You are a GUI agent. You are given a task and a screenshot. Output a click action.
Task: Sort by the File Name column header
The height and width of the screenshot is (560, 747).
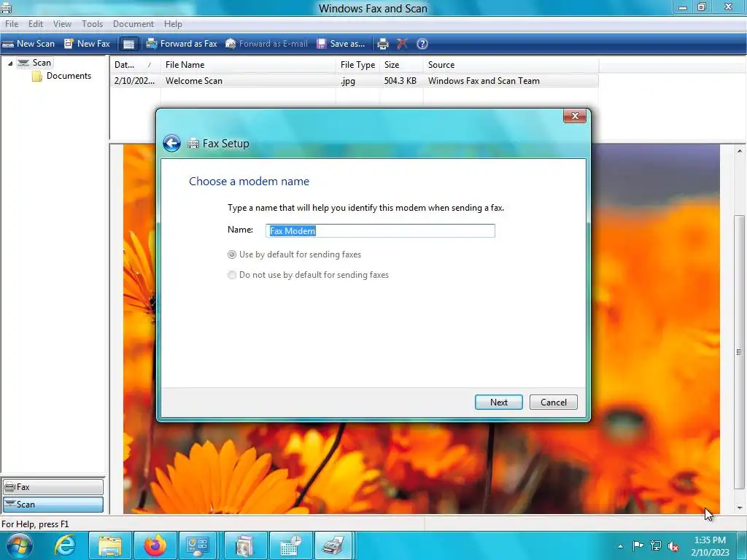pos(248,65)
